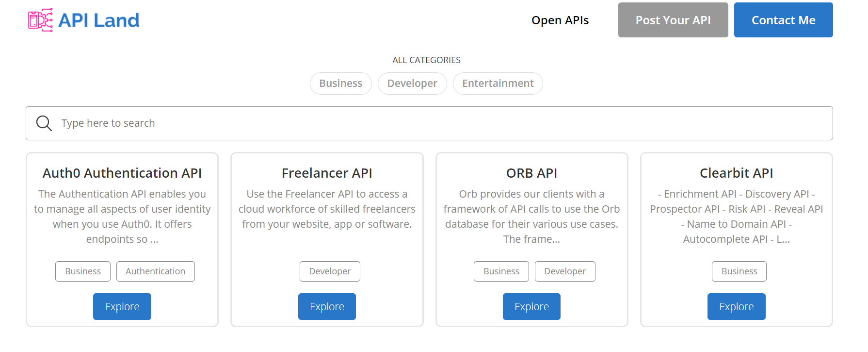Viewport: 868px width, 352px height.
Task: Open the Freelancer API card title
Action: click(x=327, y=173)
